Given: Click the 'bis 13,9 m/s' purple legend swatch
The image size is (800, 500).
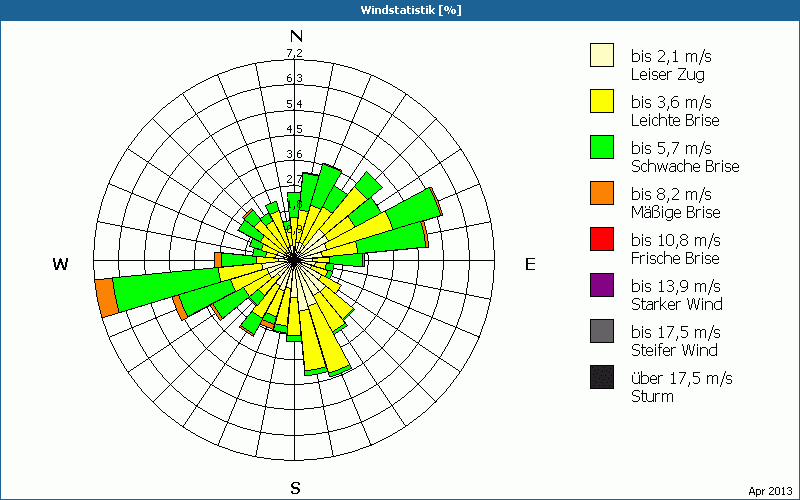Looking at the screenshot, I should [x=602, y=285].
